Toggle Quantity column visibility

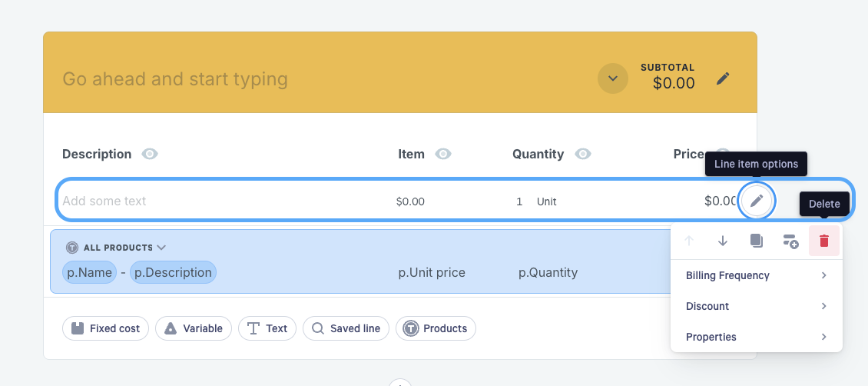(x=583, y=154)
